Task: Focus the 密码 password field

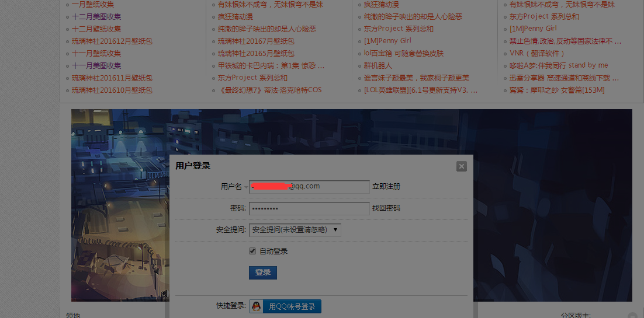Action: click(309, 208)
